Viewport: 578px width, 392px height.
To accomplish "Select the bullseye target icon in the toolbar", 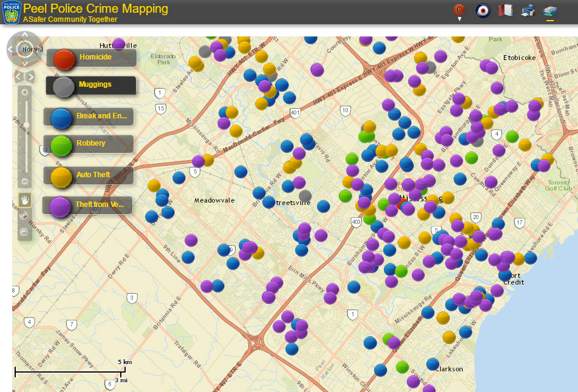I will tap(482, 10).
